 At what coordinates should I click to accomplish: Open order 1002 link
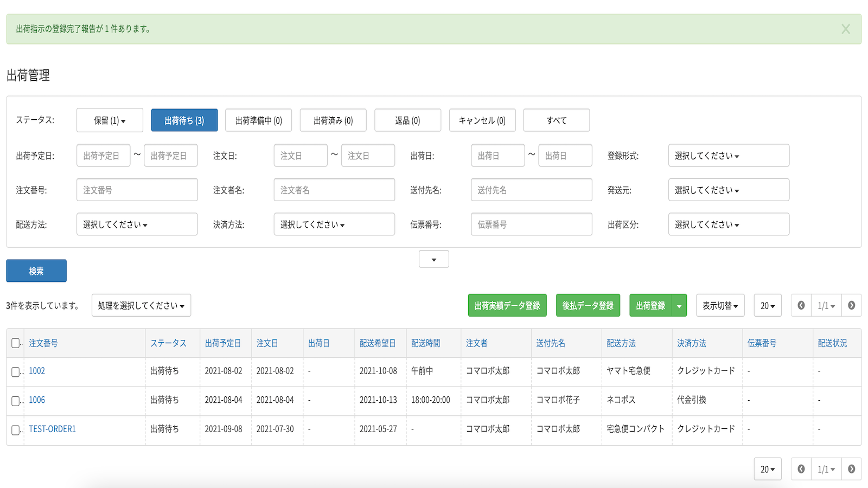[37, 371]
